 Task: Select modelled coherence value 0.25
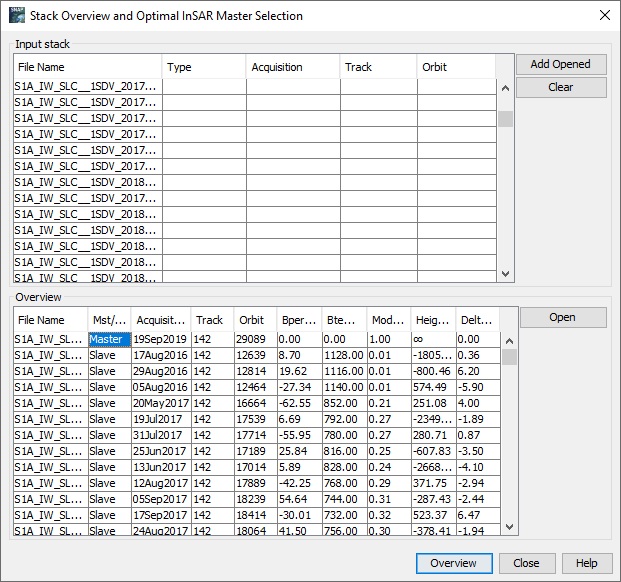pos(389,451)
